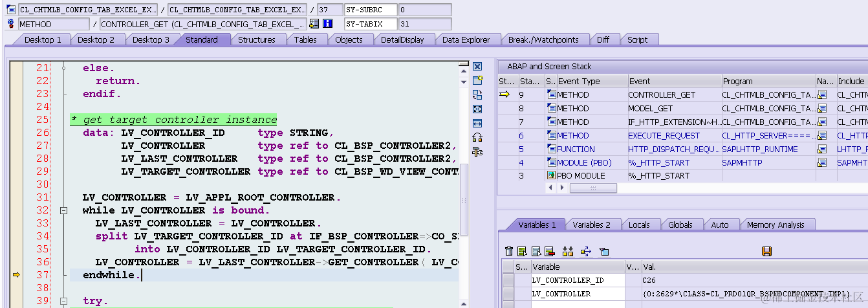
Task: Click the stack table horizontal scrollbar thumb
Action: 593,188
